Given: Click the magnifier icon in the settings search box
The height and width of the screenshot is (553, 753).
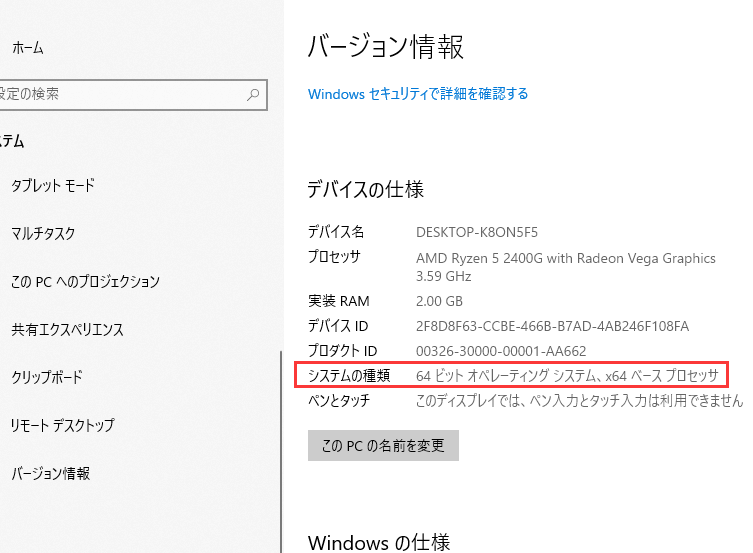Looking at the screenshot, I should point(254,94).
